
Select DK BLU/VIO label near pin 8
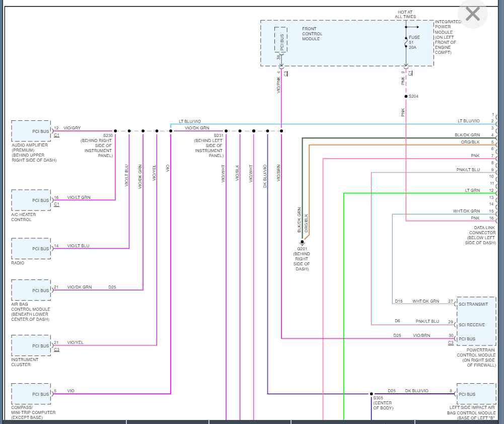[416, 391]
